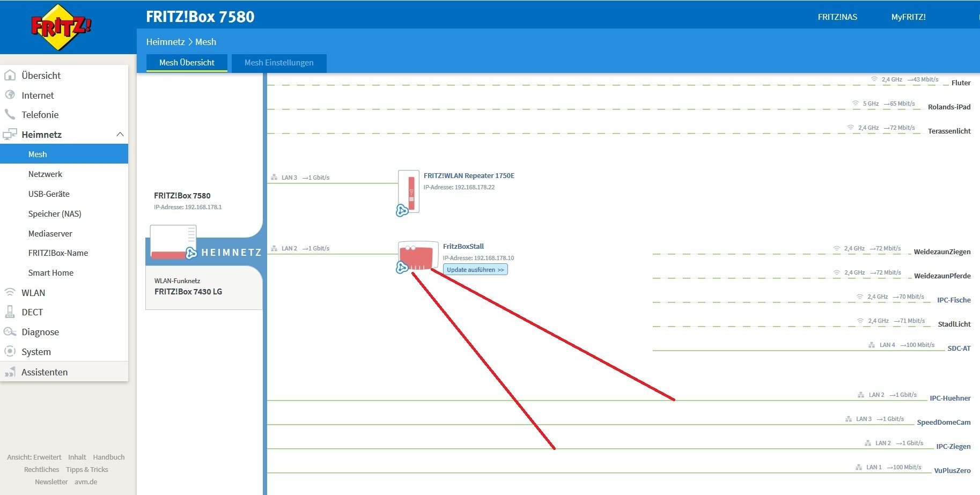This screenshot has height=495, width=980.
Task: Click the Heimnetz breadcrumb link
Action: point(165,42)
